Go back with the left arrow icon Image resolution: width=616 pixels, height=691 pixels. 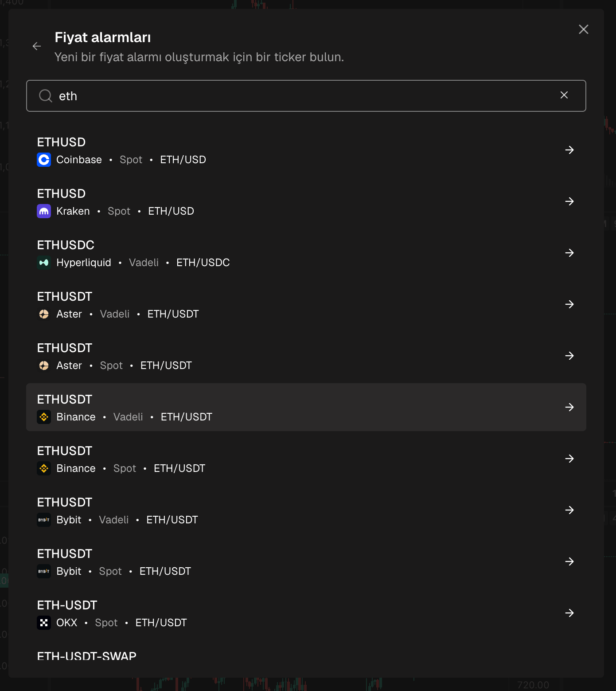tap(37, 46)
